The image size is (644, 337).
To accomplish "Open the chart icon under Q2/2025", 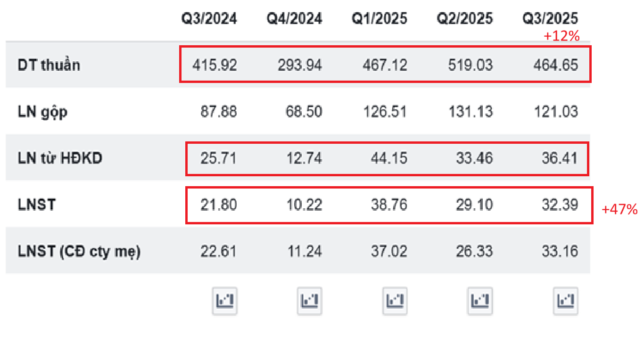I will 480,300.
